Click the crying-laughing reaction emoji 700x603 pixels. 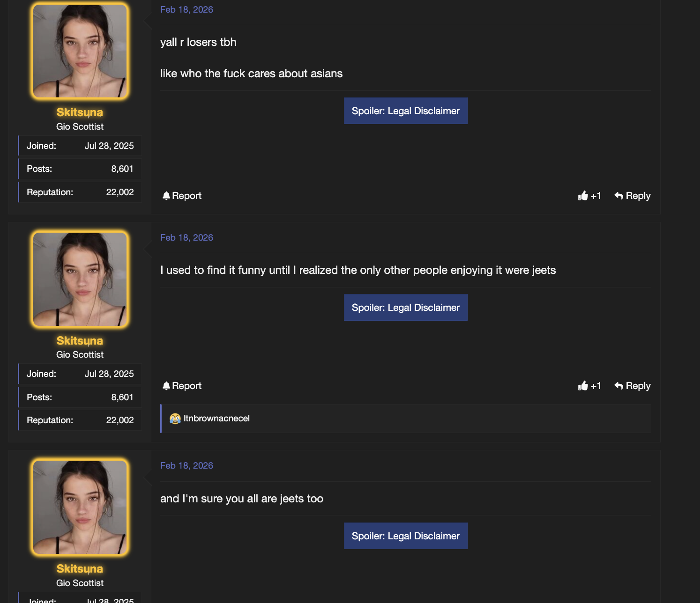click(x=175, y=419)
